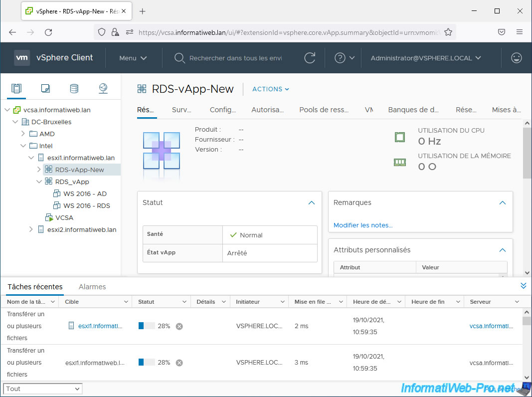The width and height of the screenshot is (532, 397).
Task: Open the Firefox application menu
Action: click(x=520, y=32)
